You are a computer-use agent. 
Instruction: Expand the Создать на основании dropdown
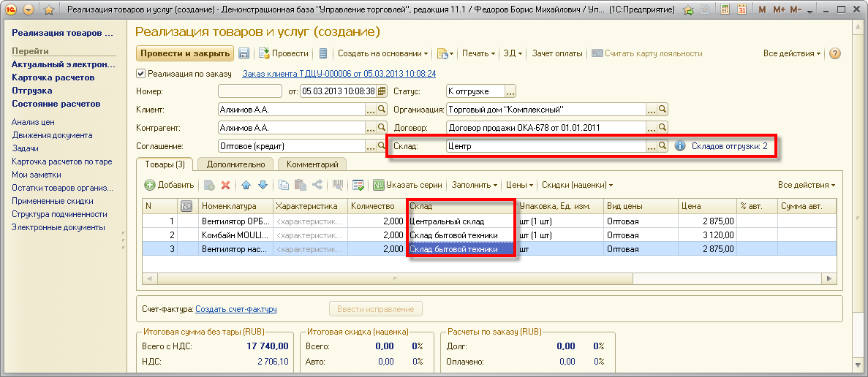click(382, 53)
